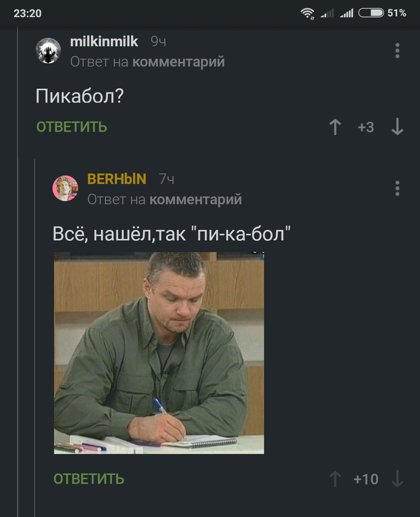Follow 'комментарий' link under milkinmilk
Image resolution: width=420 pixels, height=517 pixels.
pos(179,62)
